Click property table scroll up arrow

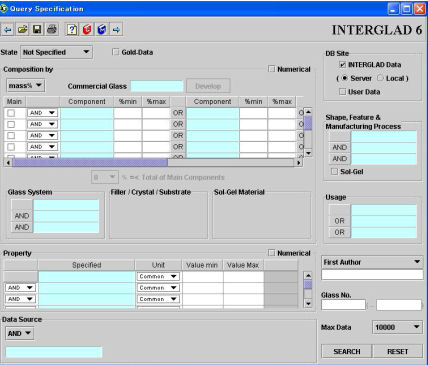pos(308,275)
